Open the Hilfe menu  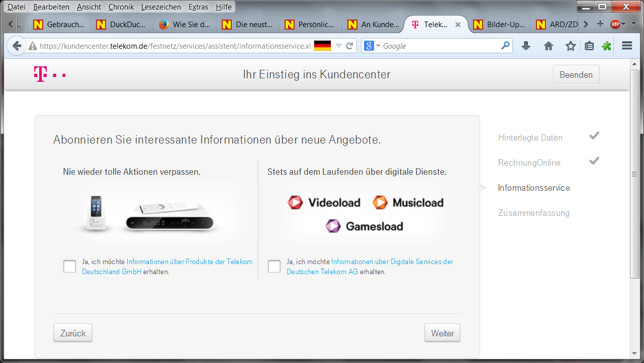(224, 7)
